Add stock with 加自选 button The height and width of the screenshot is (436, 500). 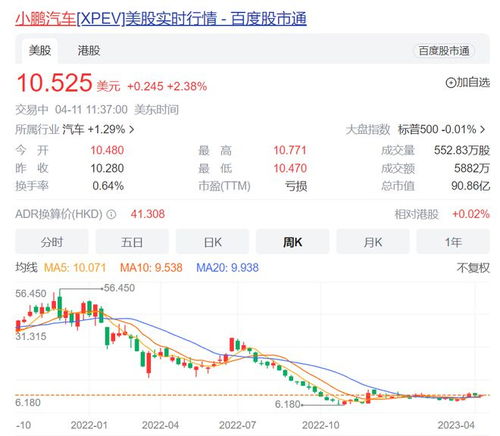[x=468, y=82]
